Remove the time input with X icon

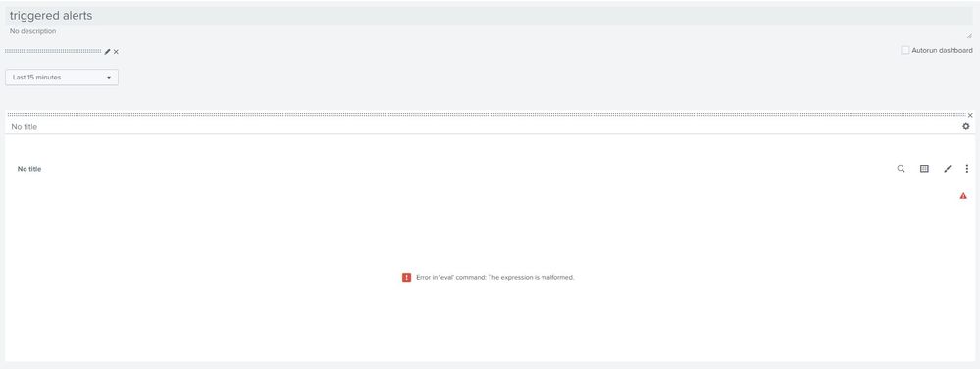click(116, 52)
